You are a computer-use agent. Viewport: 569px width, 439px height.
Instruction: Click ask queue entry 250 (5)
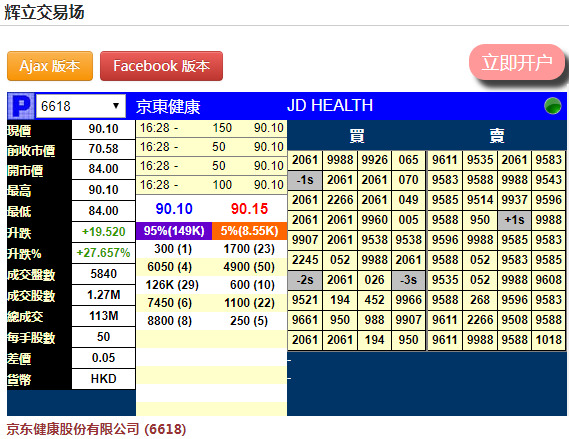[x=249, y=321]
